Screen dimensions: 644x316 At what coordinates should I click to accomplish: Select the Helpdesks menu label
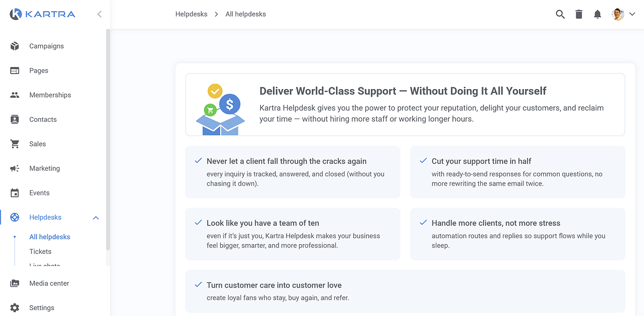(x=46, y=217)
